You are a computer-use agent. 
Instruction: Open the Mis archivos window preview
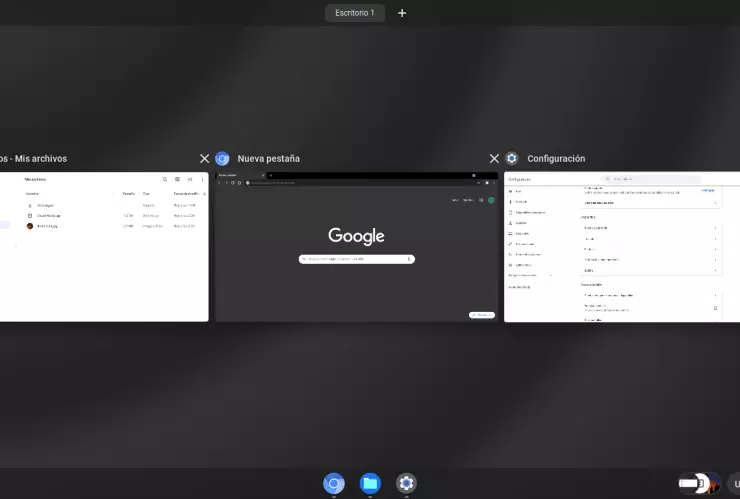coord(104,247)
